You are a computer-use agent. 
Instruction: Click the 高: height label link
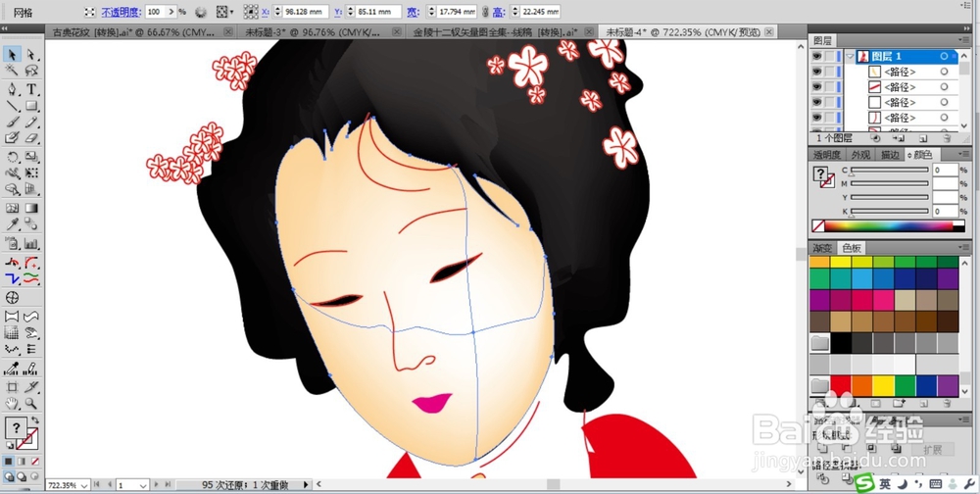point(499,12)
